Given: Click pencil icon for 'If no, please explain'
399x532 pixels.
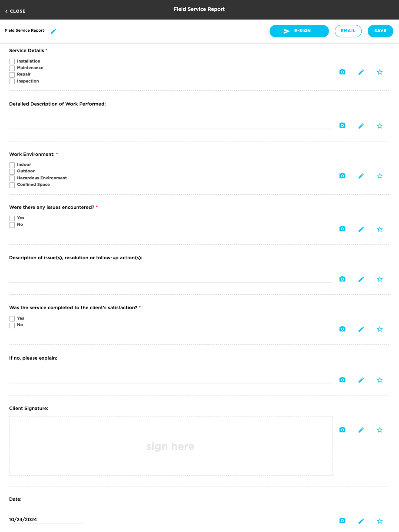Looking at the screenshot, I should 361,380.
